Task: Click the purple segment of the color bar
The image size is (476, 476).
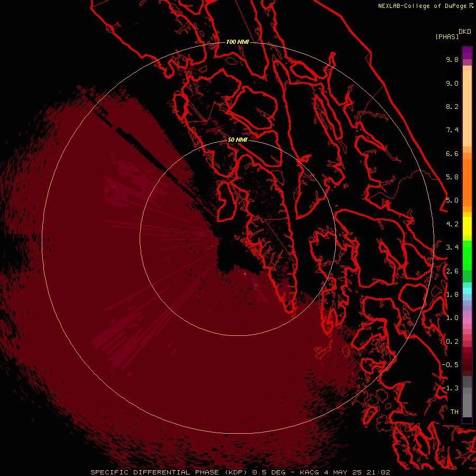Action: tap(467, 53)
